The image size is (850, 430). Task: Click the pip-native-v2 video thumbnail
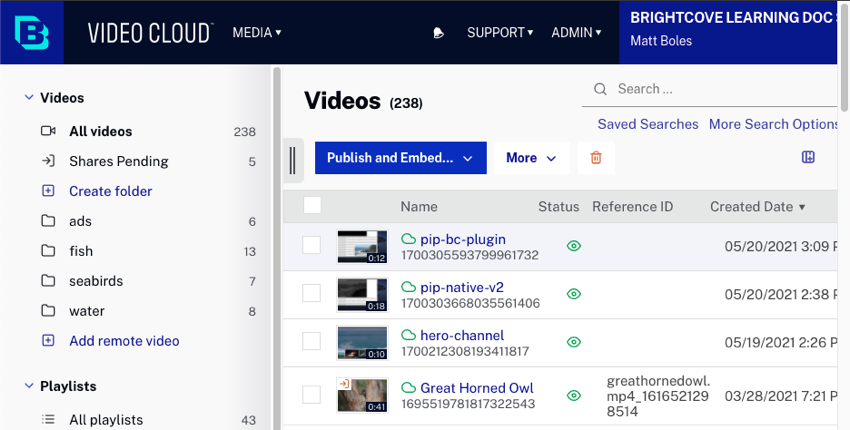click(x=362, y=294)
